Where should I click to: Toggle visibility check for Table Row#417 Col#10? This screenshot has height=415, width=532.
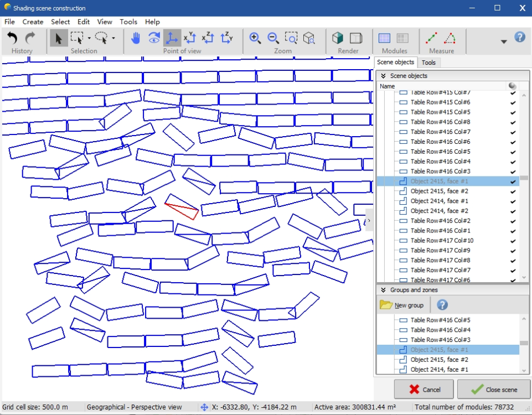513,241
